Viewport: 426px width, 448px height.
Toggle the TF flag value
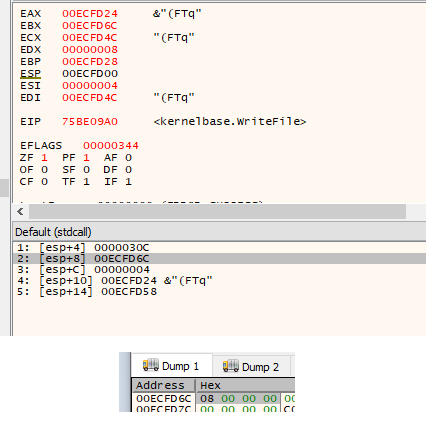point(86,182)
